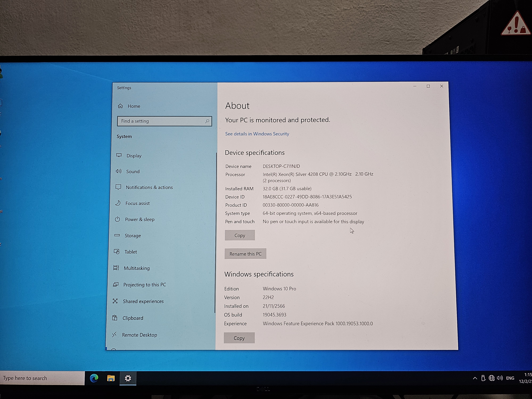The height and width of the screenshot is (399, 532).
Task: Go to Power & sleep settings
Action: (x=140, y=220)
